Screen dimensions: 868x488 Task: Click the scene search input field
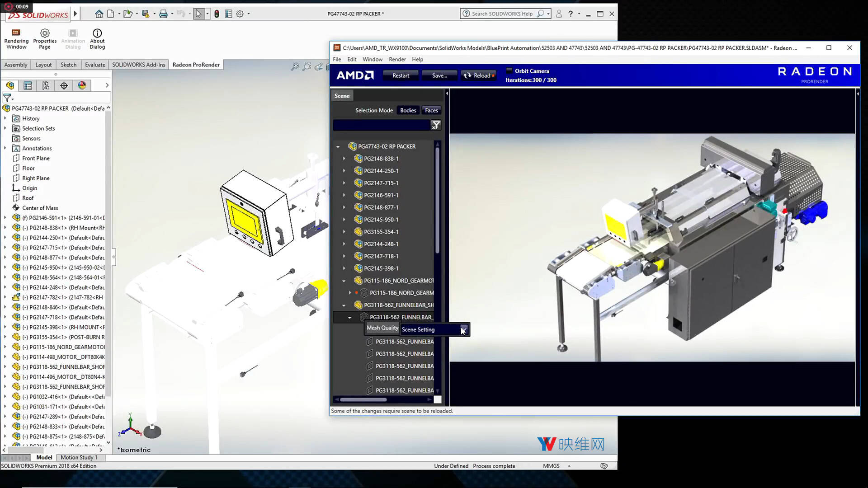click(381, 125)
